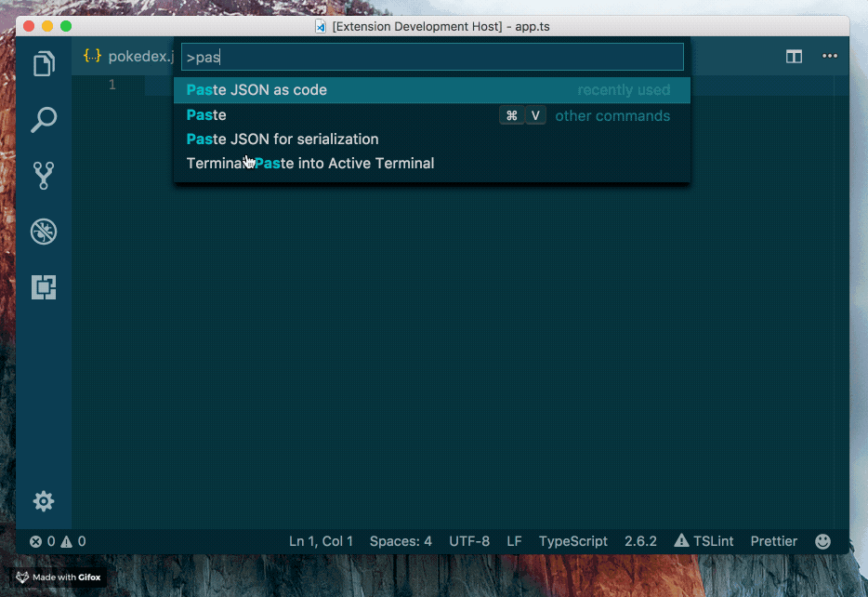
Task: Run the plain "Paste" command
Action: point(432,114)
